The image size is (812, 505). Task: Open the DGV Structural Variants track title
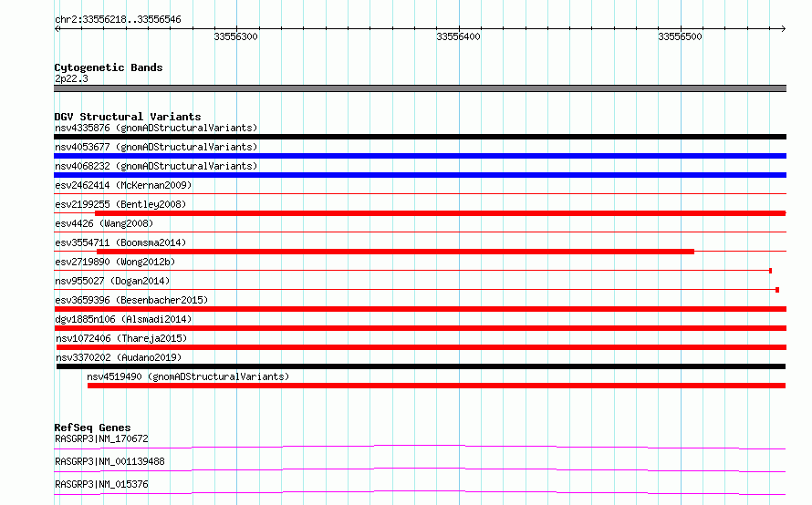point(128,117)
